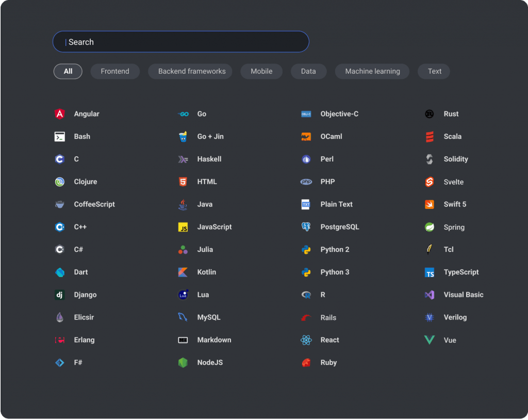528x420 pixels.
Task: Filter by the All category
Action: coord(68,71)
